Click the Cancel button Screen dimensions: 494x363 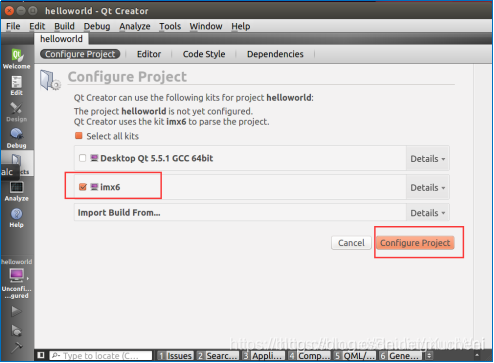tap(351, 243)
